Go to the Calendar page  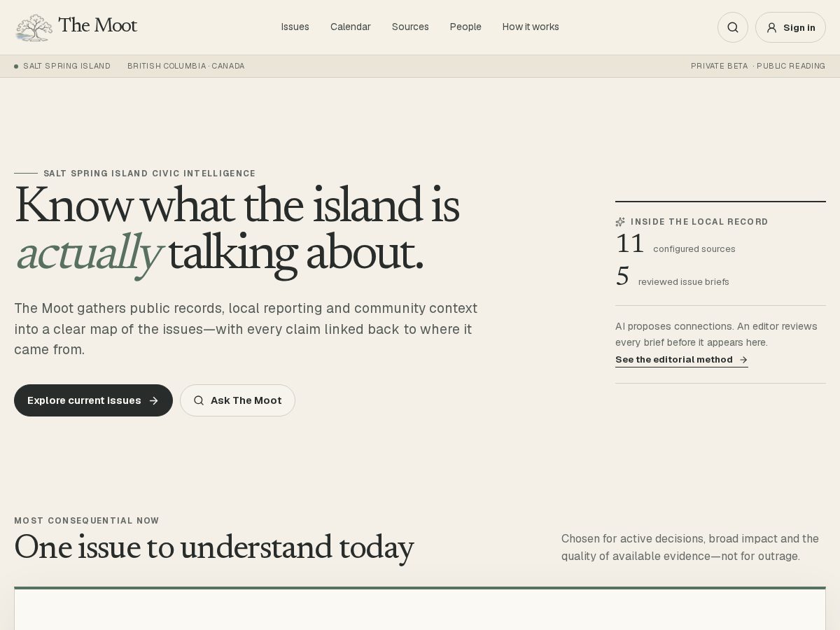click(351, 27)
